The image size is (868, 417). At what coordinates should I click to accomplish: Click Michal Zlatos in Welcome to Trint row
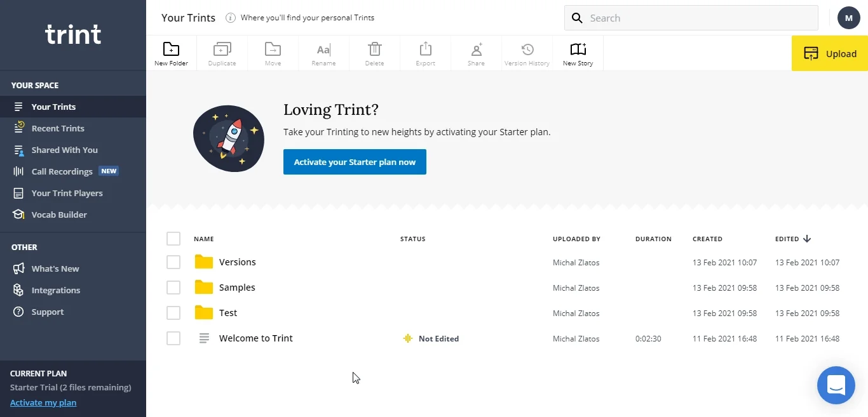pos(576,339)
